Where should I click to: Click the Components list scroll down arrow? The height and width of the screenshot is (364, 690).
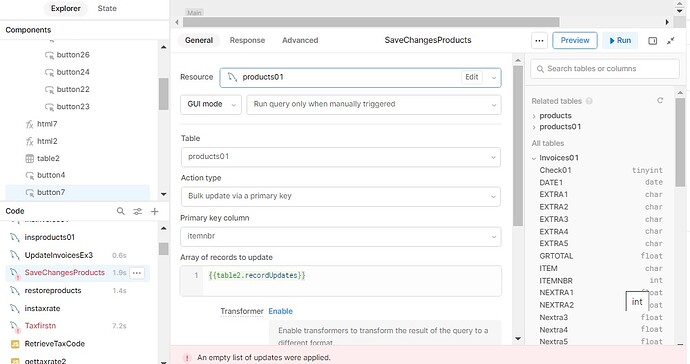tap(164, 194)
